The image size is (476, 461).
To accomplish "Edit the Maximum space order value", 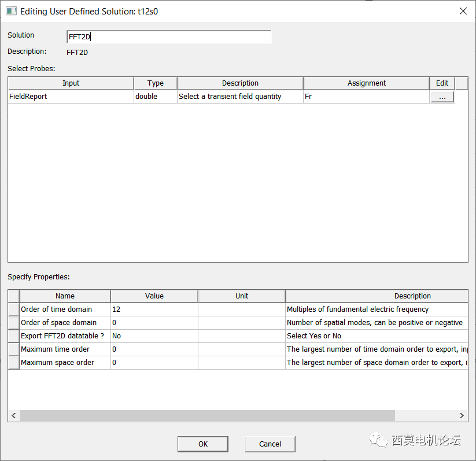I will pos(153,362).
